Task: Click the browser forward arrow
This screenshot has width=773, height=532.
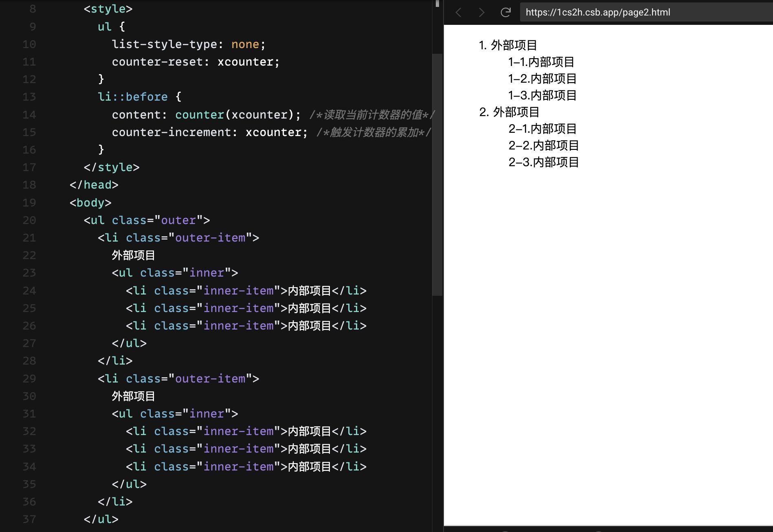Action: coord(482,12)
